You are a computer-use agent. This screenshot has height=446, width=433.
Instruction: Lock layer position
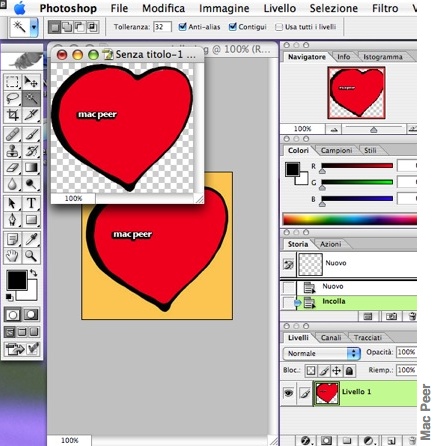point(336,371)
